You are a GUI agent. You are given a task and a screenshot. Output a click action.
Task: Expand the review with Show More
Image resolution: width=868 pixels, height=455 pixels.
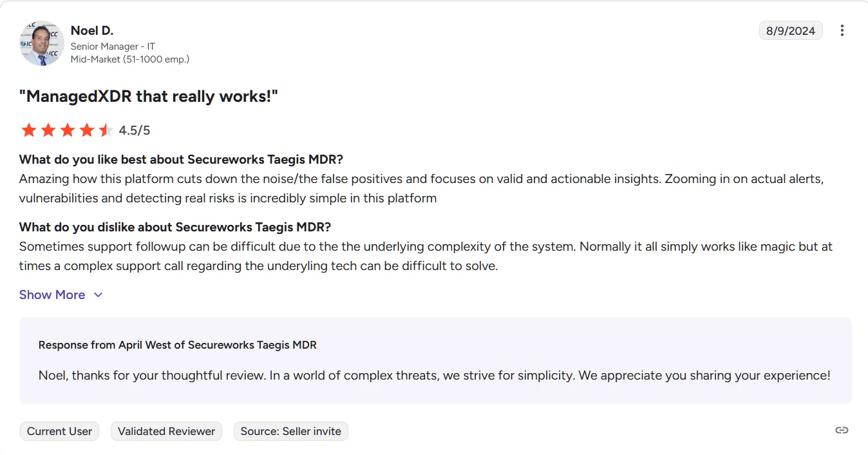(52, 295)
